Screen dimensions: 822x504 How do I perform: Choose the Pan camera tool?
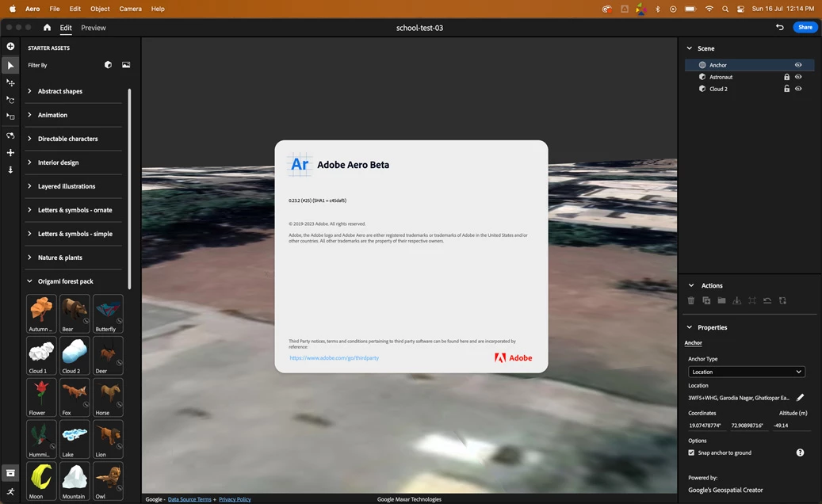(x=10, y=152)
